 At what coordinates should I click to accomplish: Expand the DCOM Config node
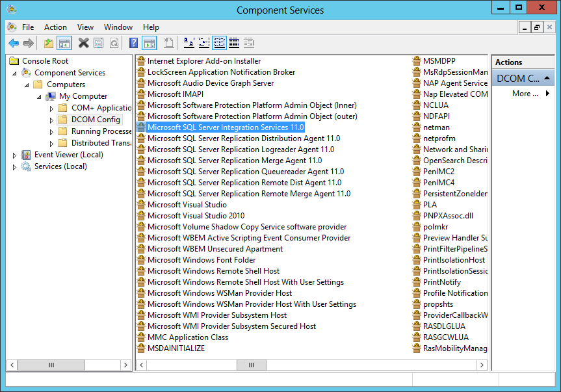pos(51,120)
